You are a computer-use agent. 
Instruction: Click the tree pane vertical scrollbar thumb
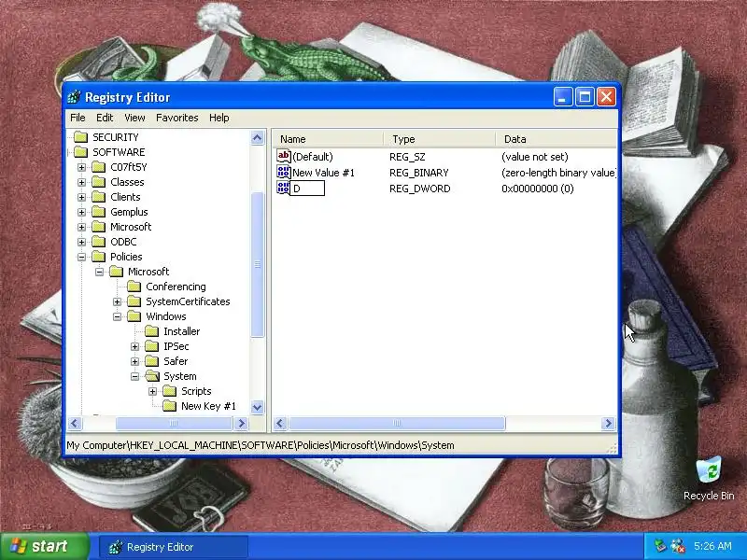click(258, 264)
